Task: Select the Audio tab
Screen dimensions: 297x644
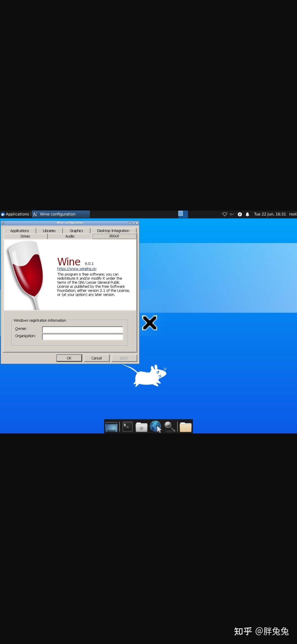Action: click(70, 236)
